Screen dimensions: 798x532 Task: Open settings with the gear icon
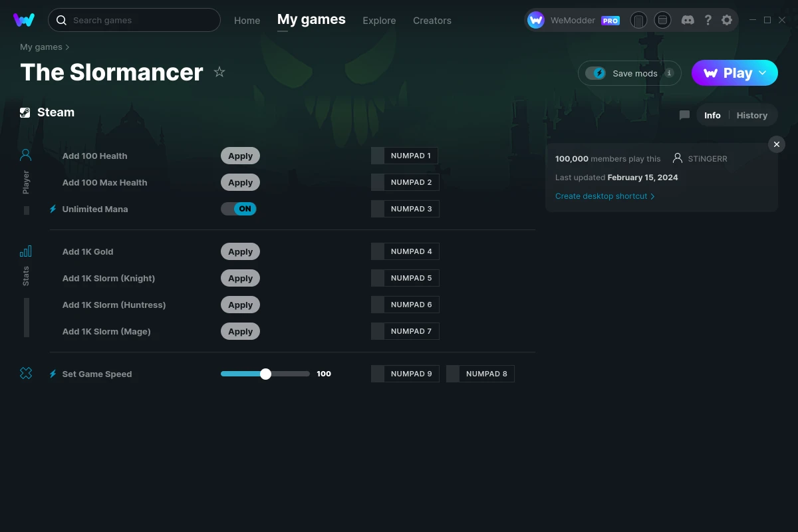pos(727,20)
